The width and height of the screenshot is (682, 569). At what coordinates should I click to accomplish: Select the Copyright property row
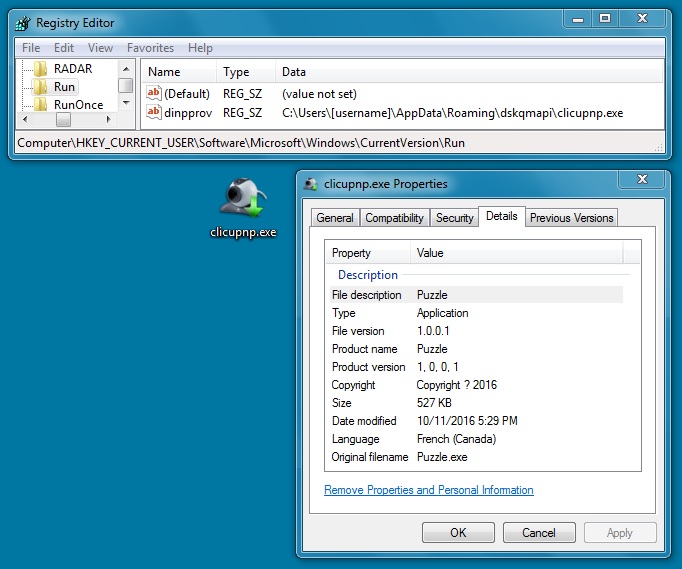pos(477,385)
